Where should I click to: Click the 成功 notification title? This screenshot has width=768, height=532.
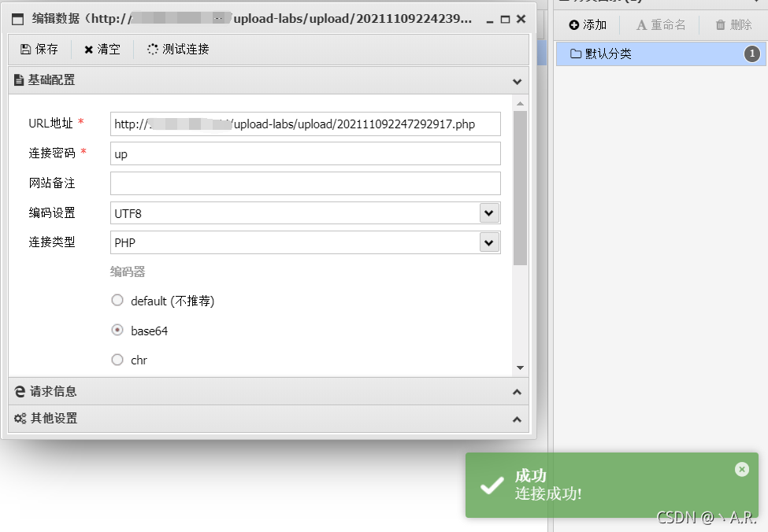[530, 475]
